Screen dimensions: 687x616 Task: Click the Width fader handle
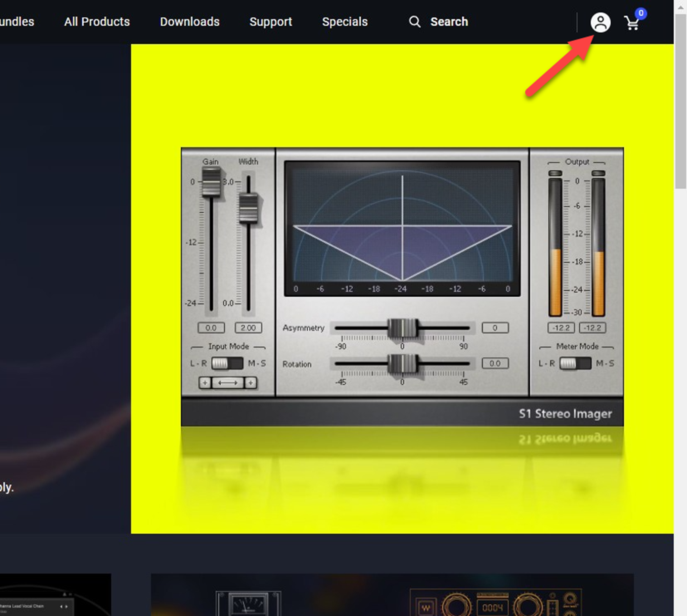click(x=248, y=208)
